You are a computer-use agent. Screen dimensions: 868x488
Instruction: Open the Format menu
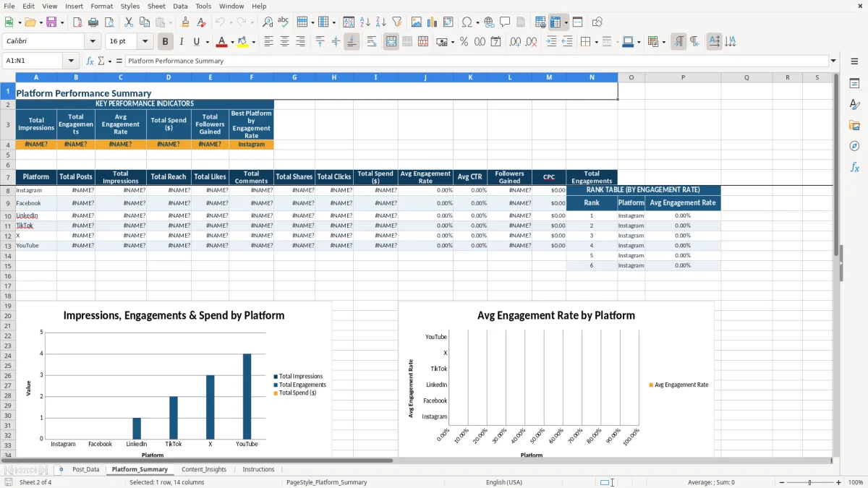101,6
